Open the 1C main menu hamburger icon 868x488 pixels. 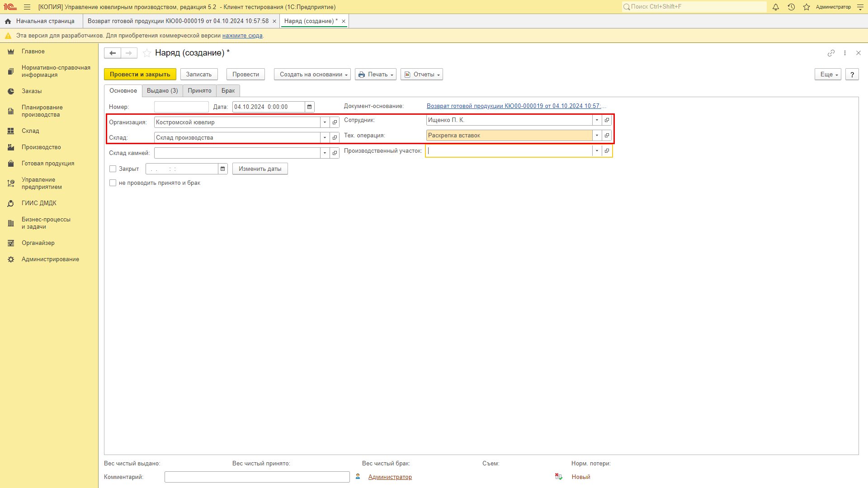click(27, 7)
